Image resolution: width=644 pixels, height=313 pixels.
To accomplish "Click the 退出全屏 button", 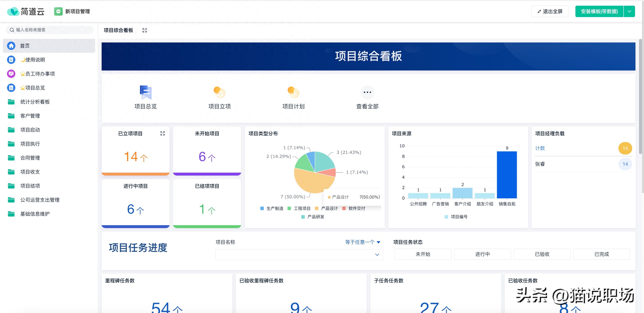I will click(550, 11).
